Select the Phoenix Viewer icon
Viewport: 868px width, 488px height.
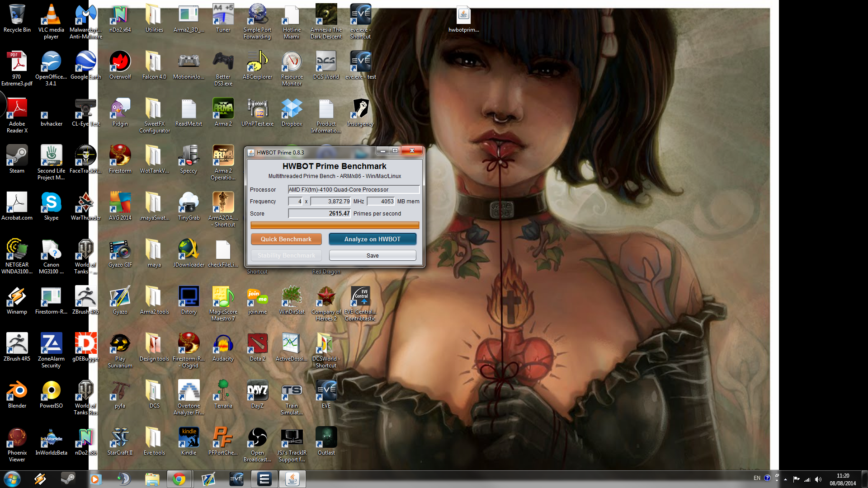17,445
